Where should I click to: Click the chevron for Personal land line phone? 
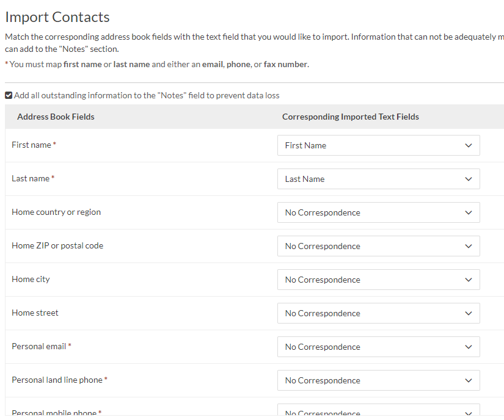click(x=469, y=380)
